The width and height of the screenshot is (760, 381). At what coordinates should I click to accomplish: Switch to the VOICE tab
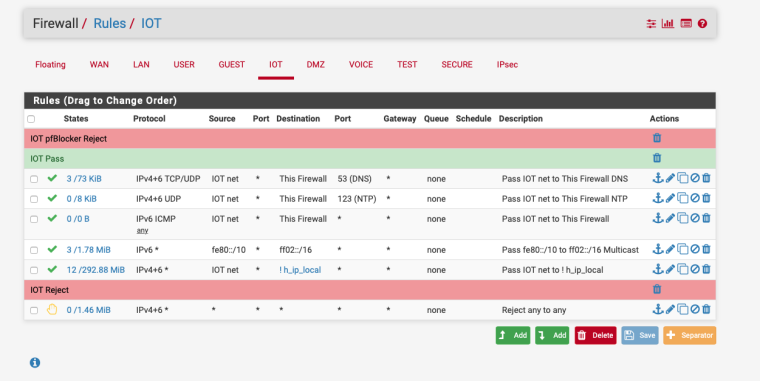click(x=361, y=64)
